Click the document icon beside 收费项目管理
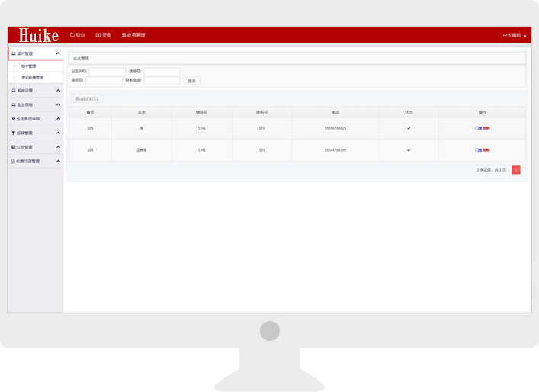 (14, 162)
